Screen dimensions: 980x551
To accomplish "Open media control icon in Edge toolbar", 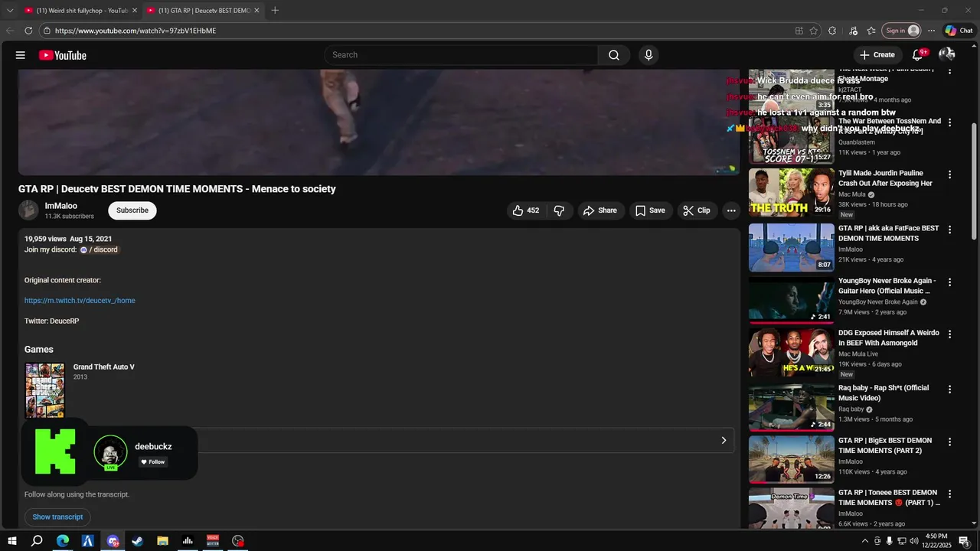I will click(854, 31).
